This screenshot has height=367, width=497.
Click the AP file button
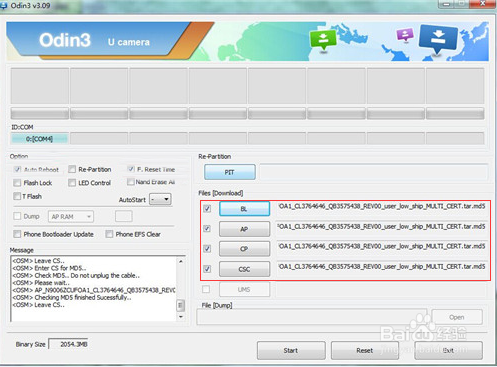244,229
